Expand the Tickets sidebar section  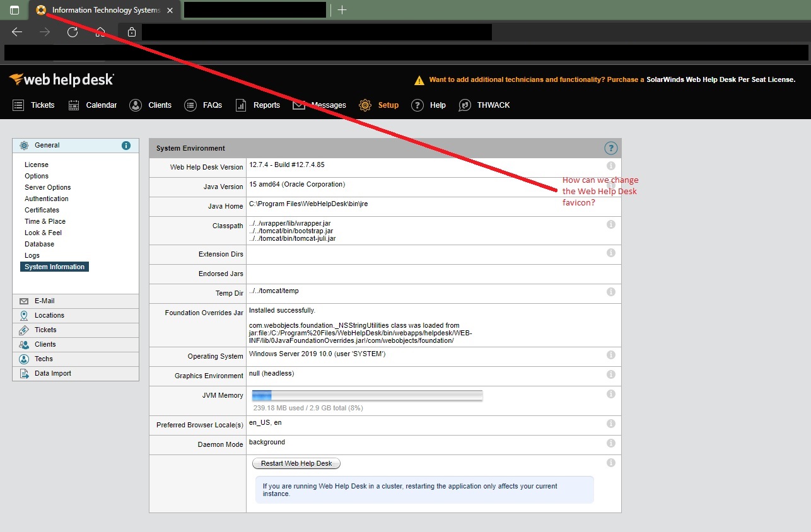point(76,330)
